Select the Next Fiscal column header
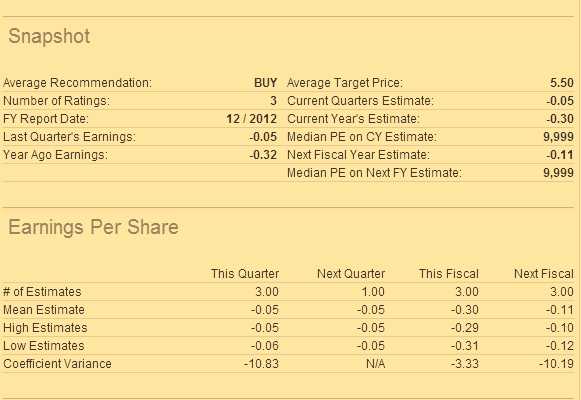The image size is (581, 400). click(544, 274)
